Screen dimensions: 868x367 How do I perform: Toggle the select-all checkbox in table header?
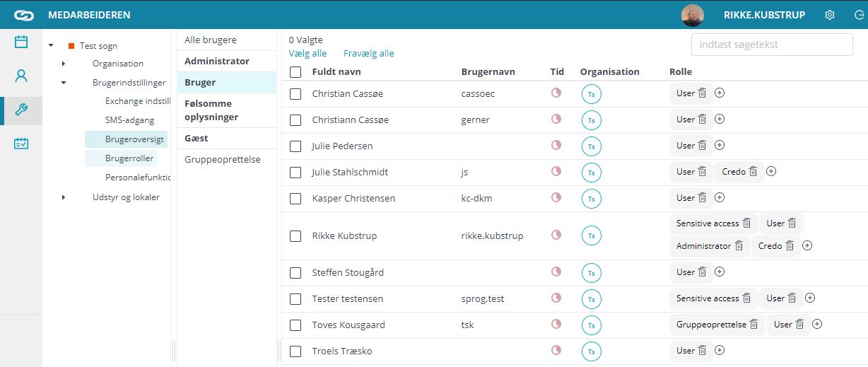[295, 72]
